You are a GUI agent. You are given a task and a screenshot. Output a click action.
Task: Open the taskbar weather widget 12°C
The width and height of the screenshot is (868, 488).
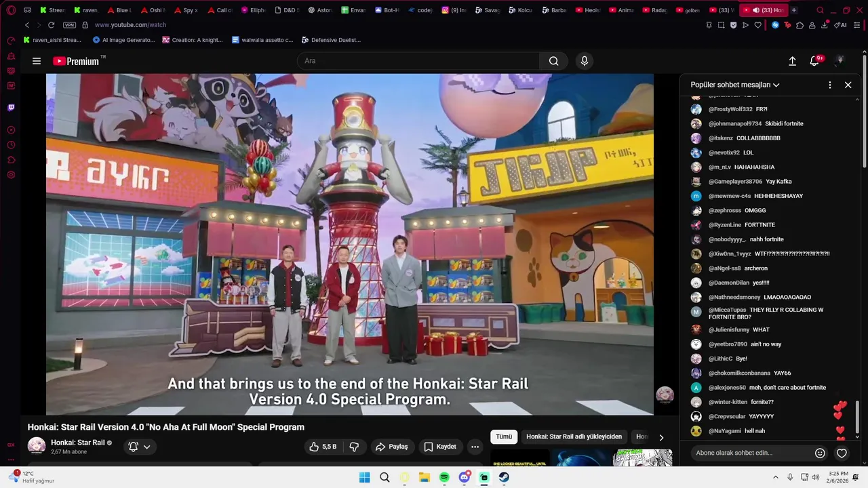(x=31, y=477)
